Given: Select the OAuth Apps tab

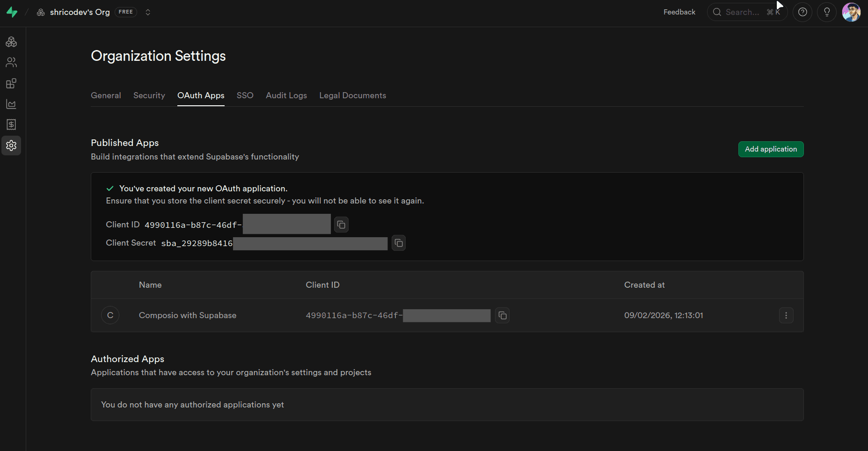Looking at the screenshot, I should point(201,95).
